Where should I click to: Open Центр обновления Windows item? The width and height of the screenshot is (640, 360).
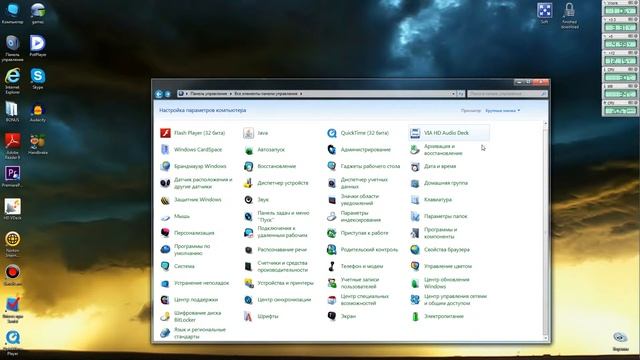(440, 283)
